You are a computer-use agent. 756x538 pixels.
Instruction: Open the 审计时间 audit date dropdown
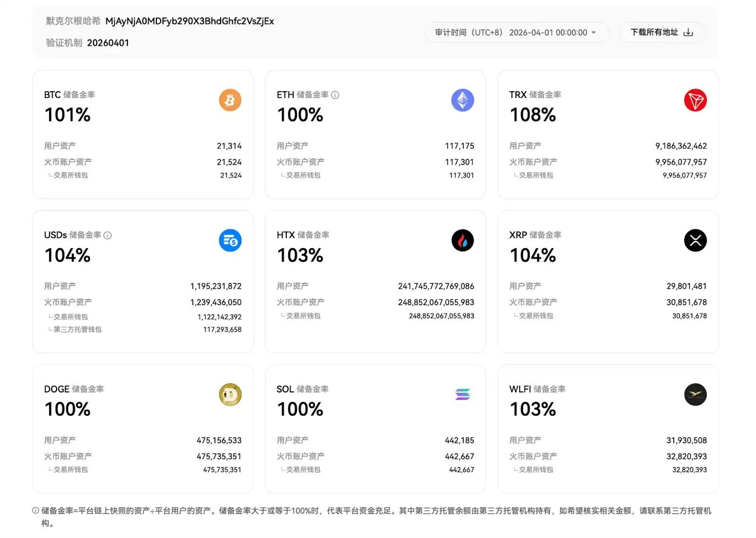click(516, 33)
